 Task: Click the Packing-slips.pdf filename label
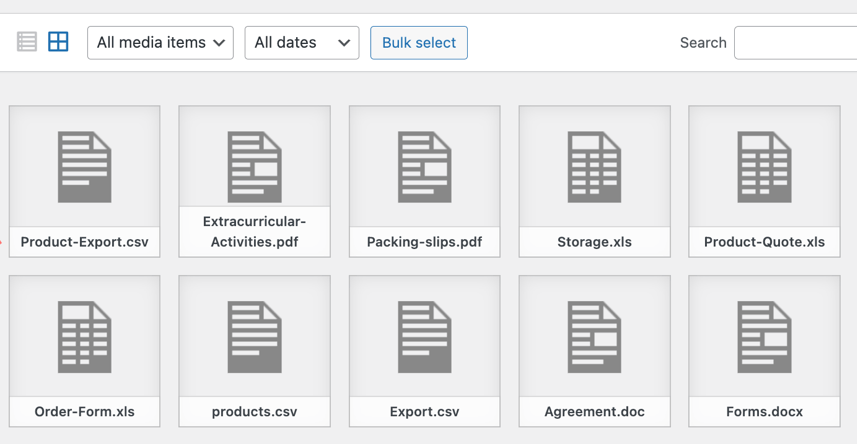coord(425,242)
